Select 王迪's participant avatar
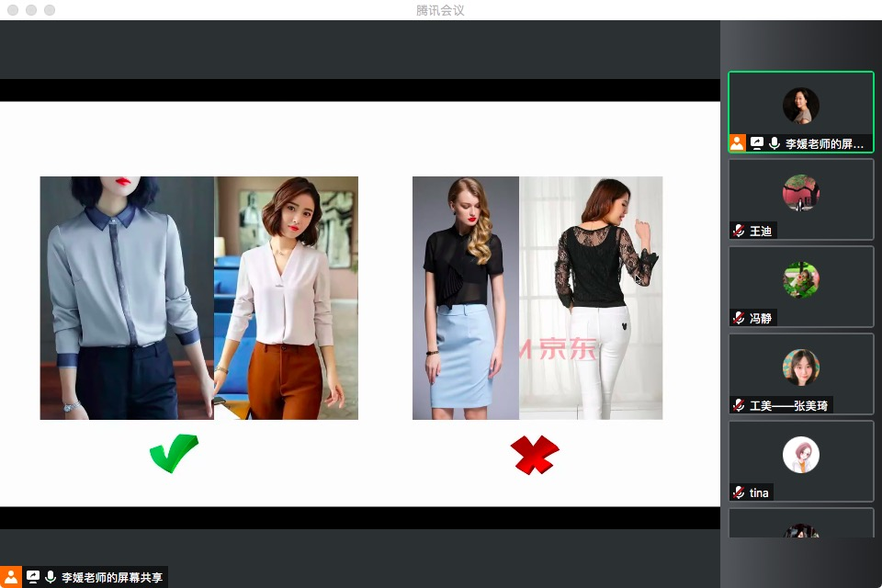882x588 pixels. (800, 193)
